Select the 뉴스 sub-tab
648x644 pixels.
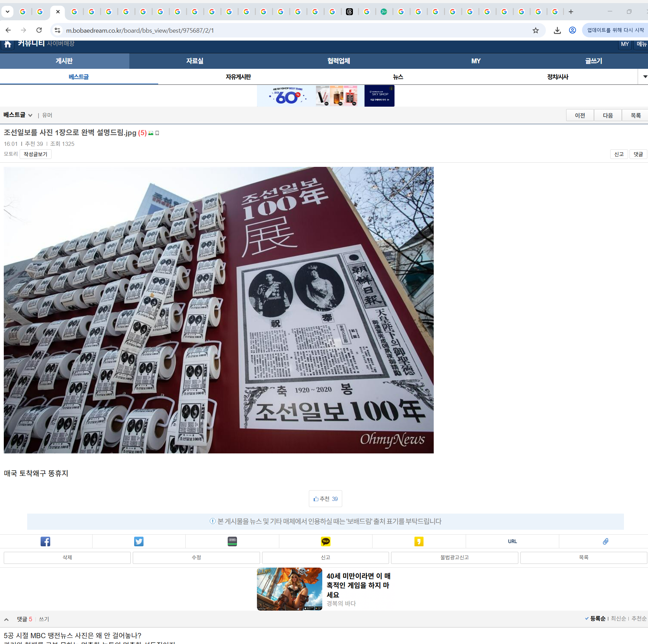point(398,77)
